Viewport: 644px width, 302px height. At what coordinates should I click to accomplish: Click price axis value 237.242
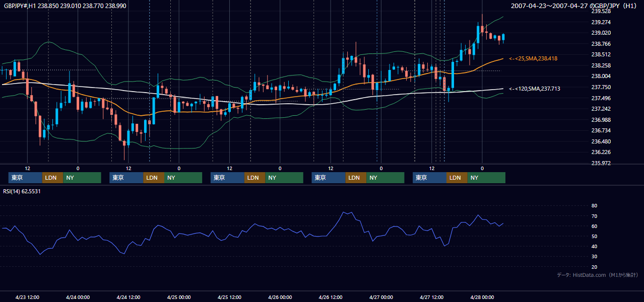click(601, 109)
